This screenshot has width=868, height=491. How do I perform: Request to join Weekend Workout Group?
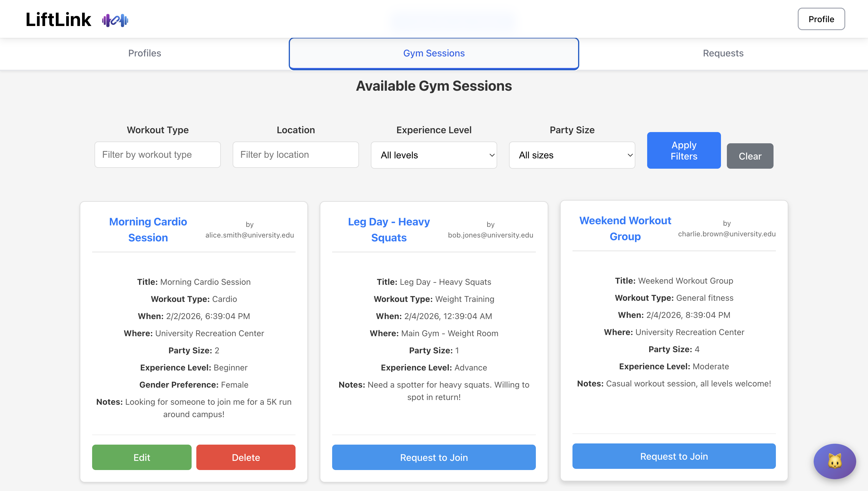(x=673, y=456)
